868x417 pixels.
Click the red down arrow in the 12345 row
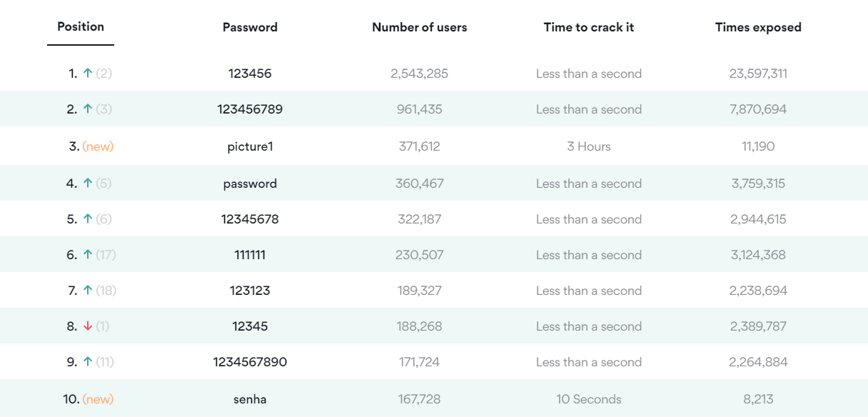pos(88,326)
